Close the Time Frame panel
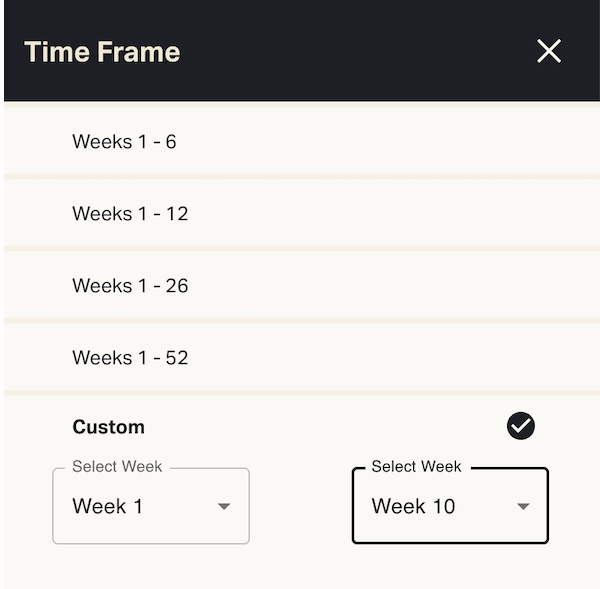Screen dimensions: 600x589 pos(549,51)
